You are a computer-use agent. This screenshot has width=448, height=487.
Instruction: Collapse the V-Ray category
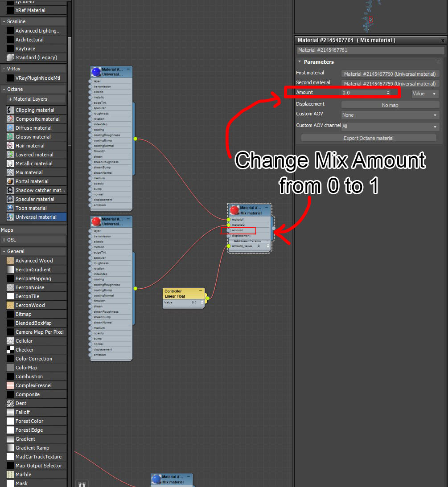[4, 69]
